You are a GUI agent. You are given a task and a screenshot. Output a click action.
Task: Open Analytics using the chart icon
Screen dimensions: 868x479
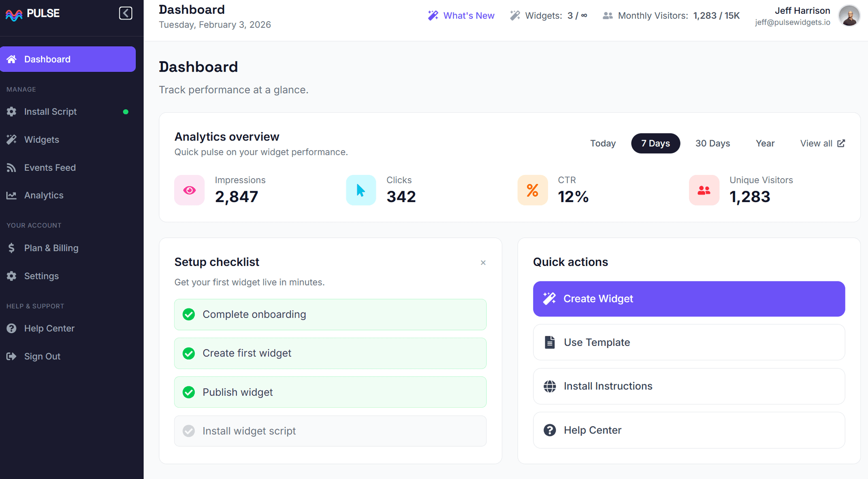tap(11, 195)
